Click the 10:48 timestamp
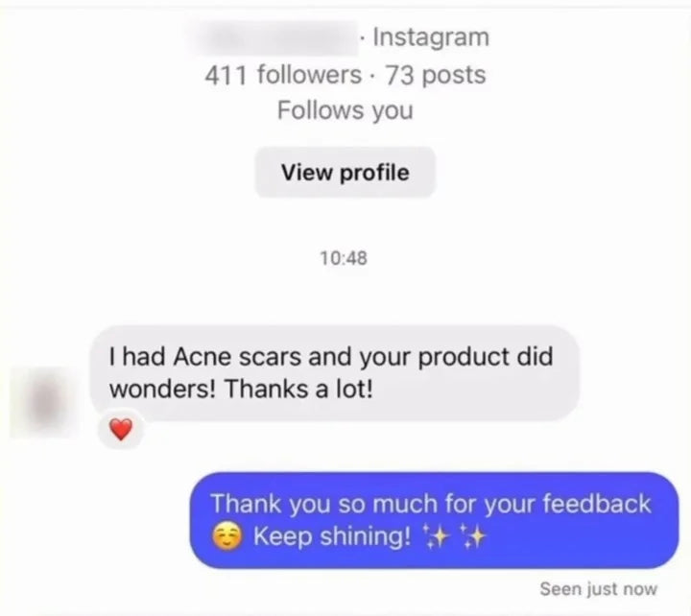691x616 pixels. click(344, 258)
